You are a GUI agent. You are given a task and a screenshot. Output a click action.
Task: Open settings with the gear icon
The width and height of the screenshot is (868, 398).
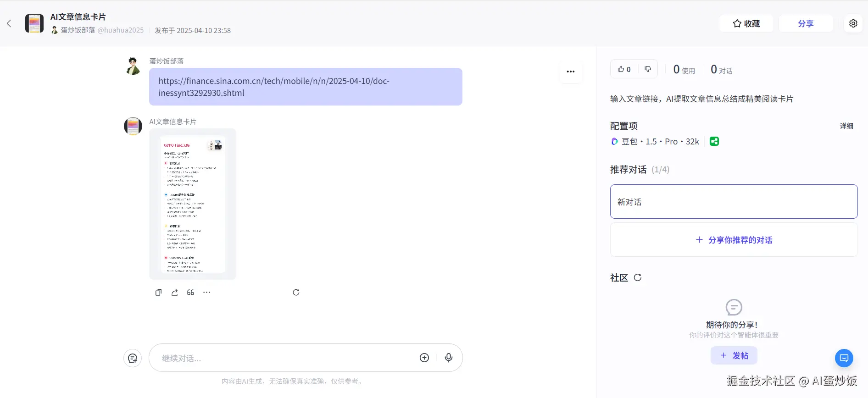coord(853,23)
